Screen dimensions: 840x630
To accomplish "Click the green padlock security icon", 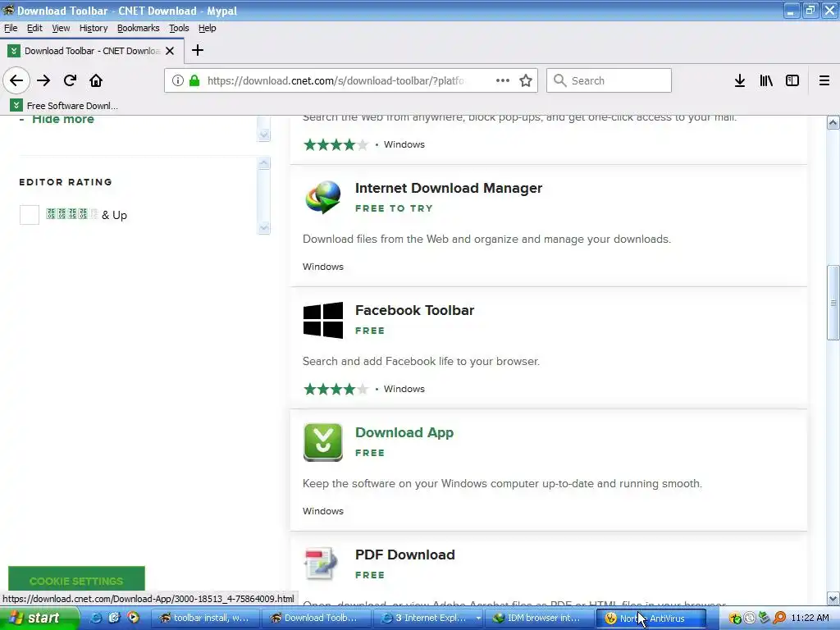I will (x=194, y=80).
